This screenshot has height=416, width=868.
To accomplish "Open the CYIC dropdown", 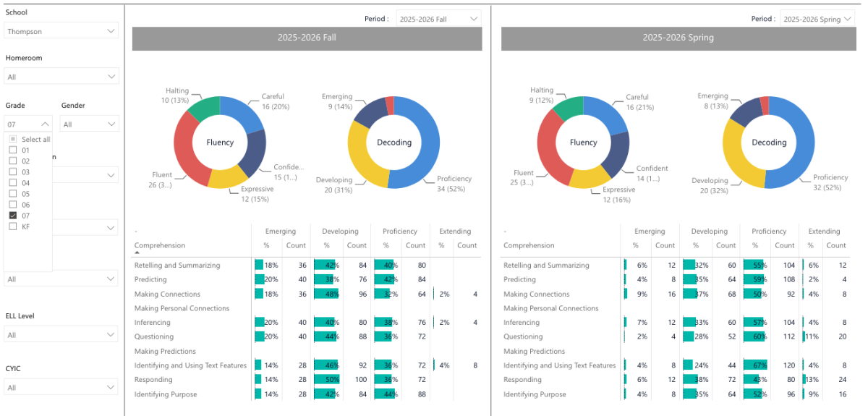I will [61, 388].
